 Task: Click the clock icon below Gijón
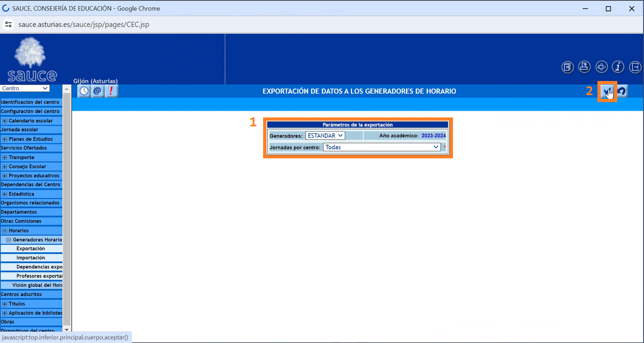pyautogui.click(x=84, y=91)
